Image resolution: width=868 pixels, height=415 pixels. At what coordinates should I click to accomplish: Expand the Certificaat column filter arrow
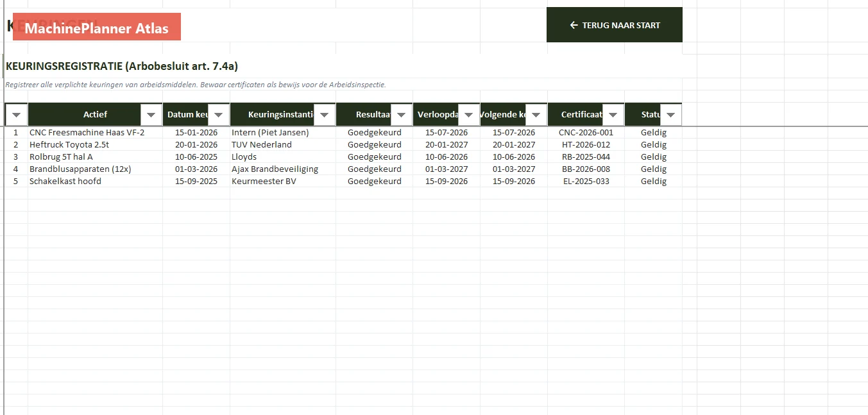[x=613, y=115]
